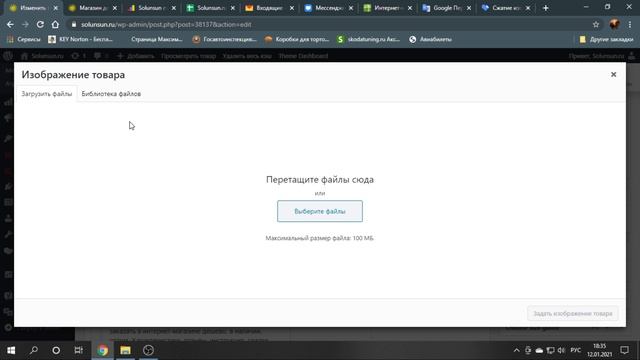Open the Коробки для торто bookmark
This screenshot has width=640, height=360.
coord(297,39)
